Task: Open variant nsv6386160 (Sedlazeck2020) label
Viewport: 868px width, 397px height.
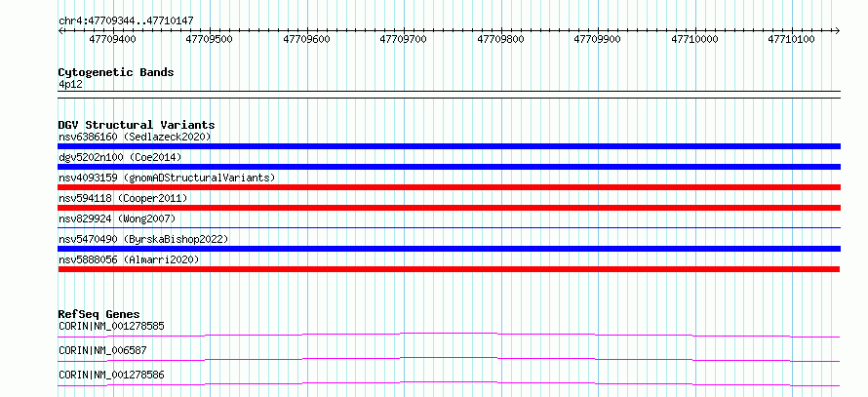Action: pos(135,137)
